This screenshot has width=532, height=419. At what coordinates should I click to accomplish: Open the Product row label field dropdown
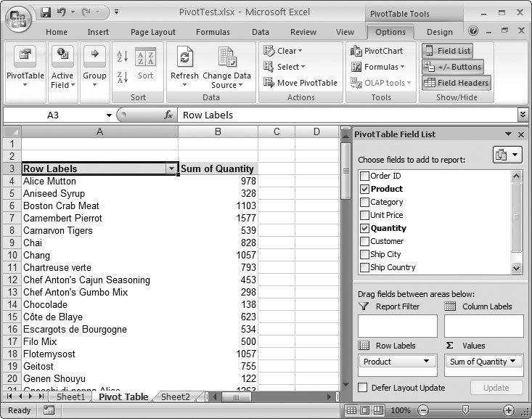425,362
